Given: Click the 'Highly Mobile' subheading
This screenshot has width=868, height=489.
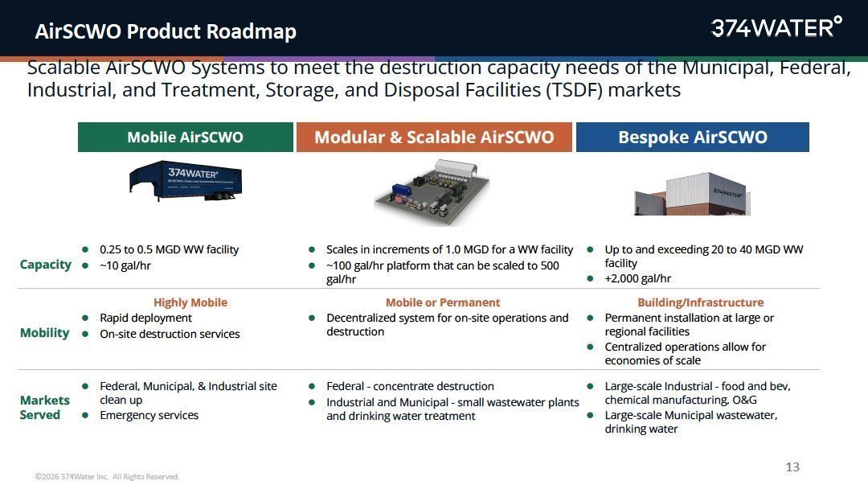Looking at the screenshot, I should [x=190, y=302].
